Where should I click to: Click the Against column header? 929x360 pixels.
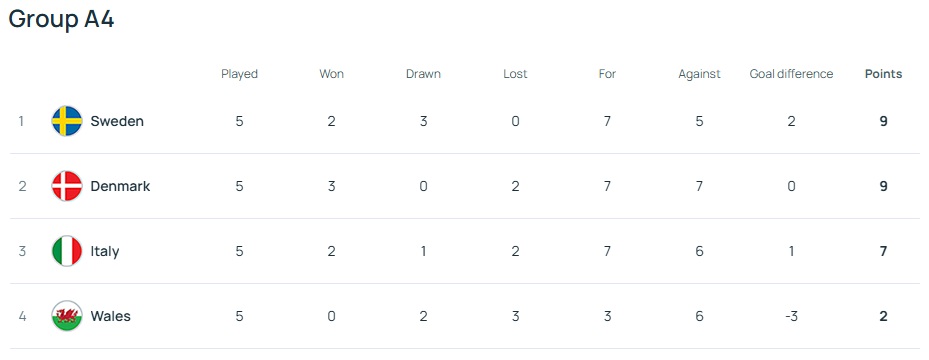click(699, 75)
